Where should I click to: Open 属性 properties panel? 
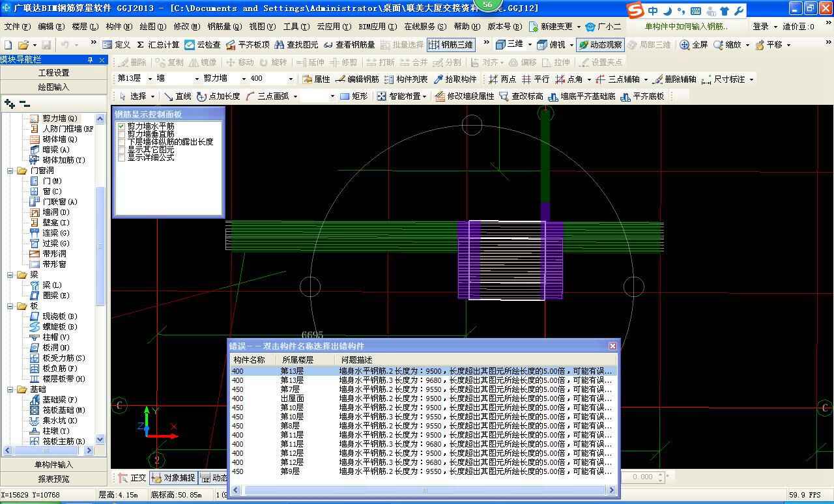coord(317,79)
